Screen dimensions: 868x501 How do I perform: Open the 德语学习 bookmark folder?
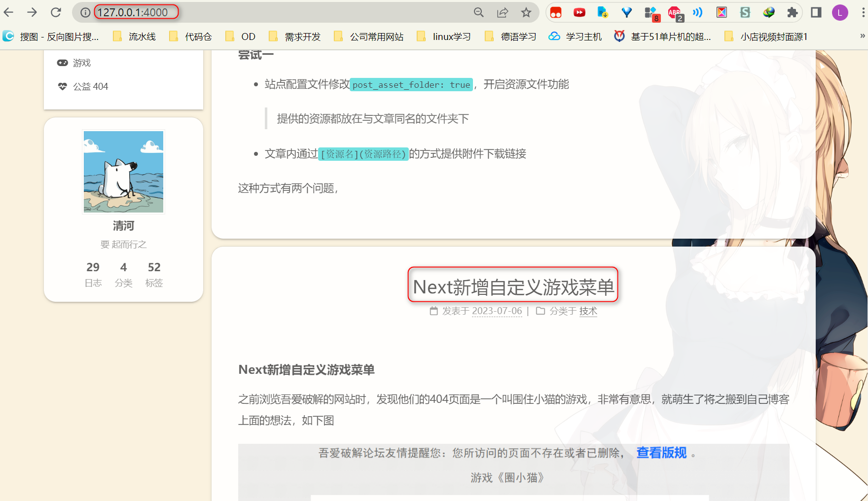(x=510, y=36)
